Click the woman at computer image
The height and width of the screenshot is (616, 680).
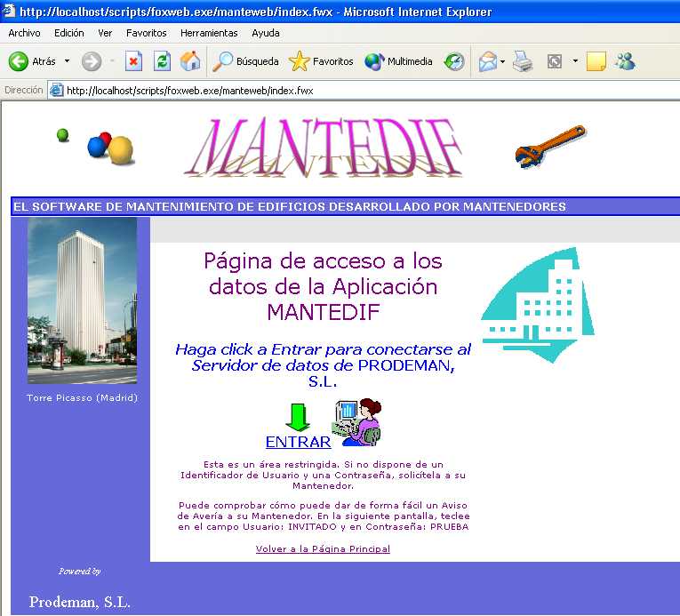coord(357,422)
